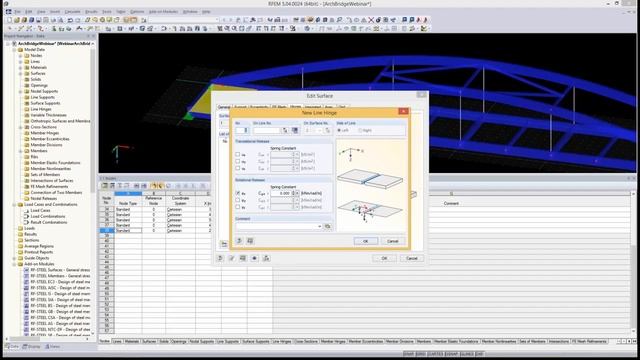The width and height of the screenshot is (640, 360).
Task: Click the φx spring constant value field
Action: coord(281,193)
